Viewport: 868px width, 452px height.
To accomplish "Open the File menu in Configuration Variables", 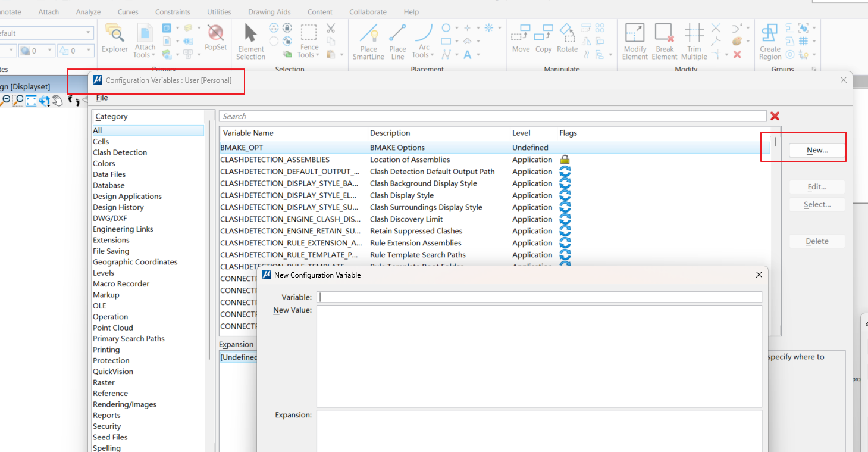I will (x=102, y=98).
